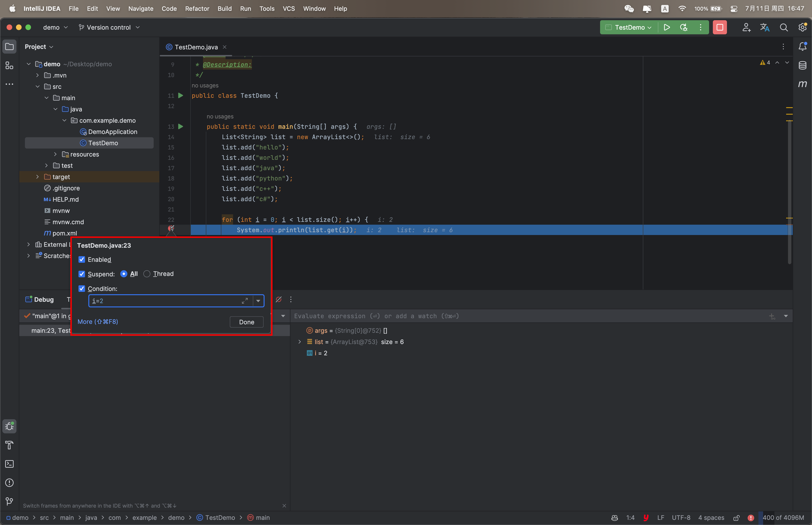Expand the target folder in project tree
The width and height of the screenshot is (812, 525).
[x=38, y=176]
